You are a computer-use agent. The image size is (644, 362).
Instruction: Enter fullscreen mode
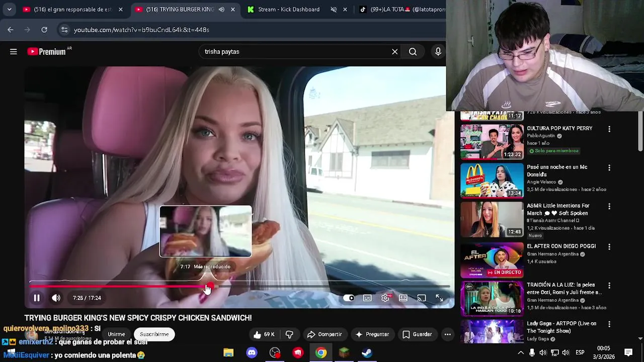(439, 298)
